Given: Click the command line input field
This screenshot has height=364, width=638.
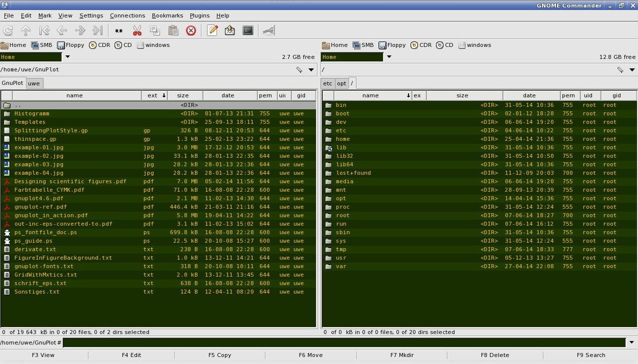Looking at the screenshot, I should pyautogui.click(x=344, y=343).
